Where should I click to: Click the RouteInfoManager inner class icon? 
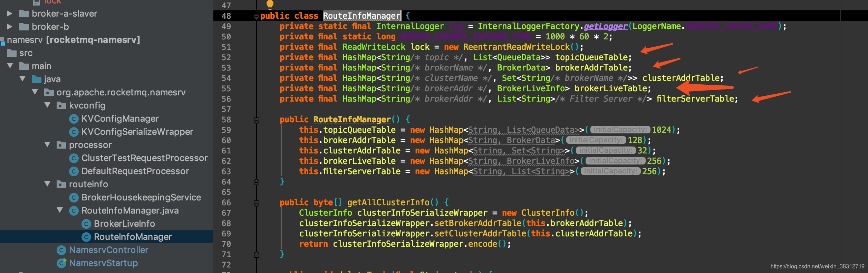pyautogui.click(x=86, y=237)
